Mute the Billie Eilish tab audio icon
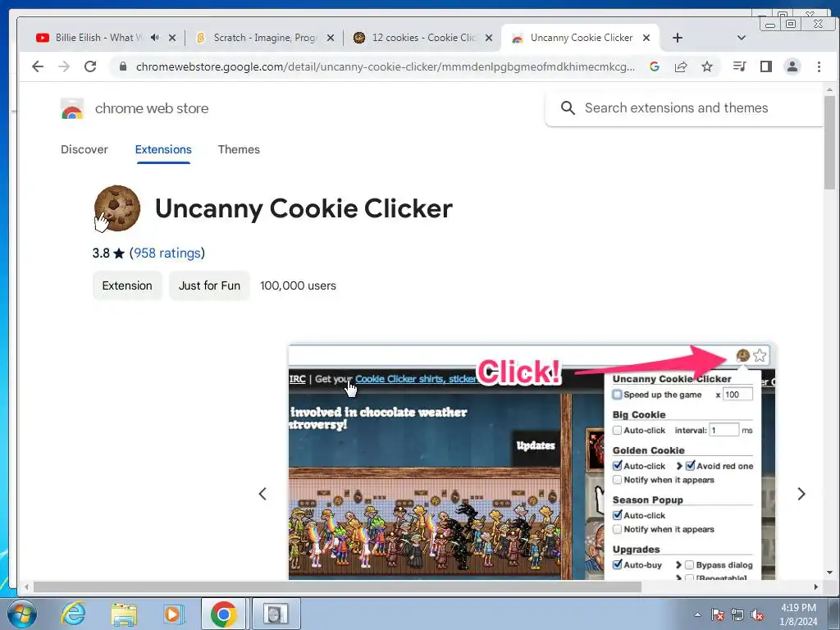The height and width of the screenshot is (630, 840). (155, 38)
